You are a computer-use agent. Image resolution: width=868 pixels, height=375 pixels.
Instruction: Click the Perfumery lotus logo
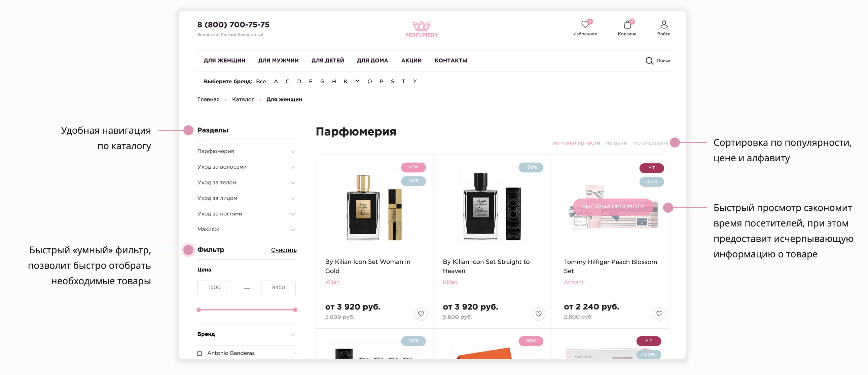click(x=422, y=29)
